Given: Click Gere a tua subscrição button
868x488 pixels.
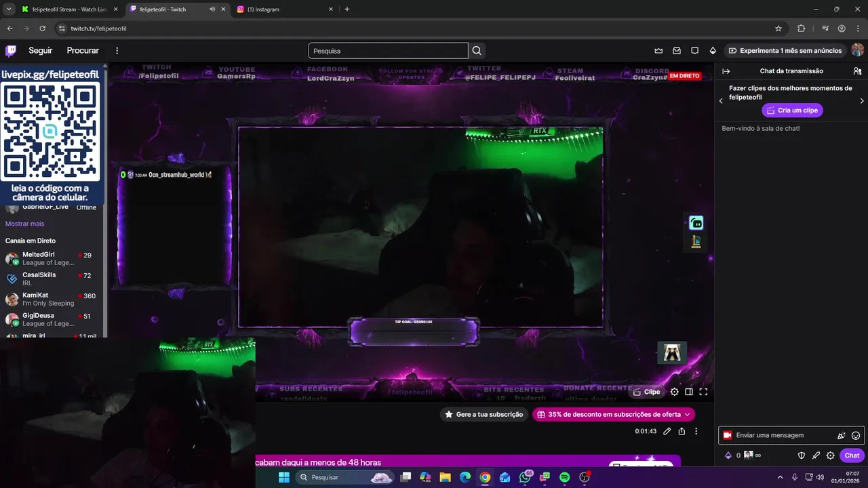Looking at the screenshot, I should (484, 414).
